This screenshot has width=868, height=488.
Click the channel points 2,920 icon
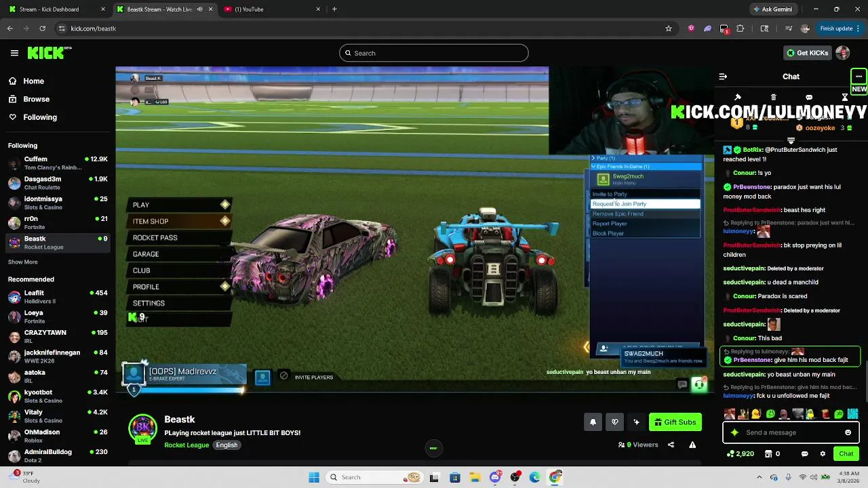tap(740, 453)
